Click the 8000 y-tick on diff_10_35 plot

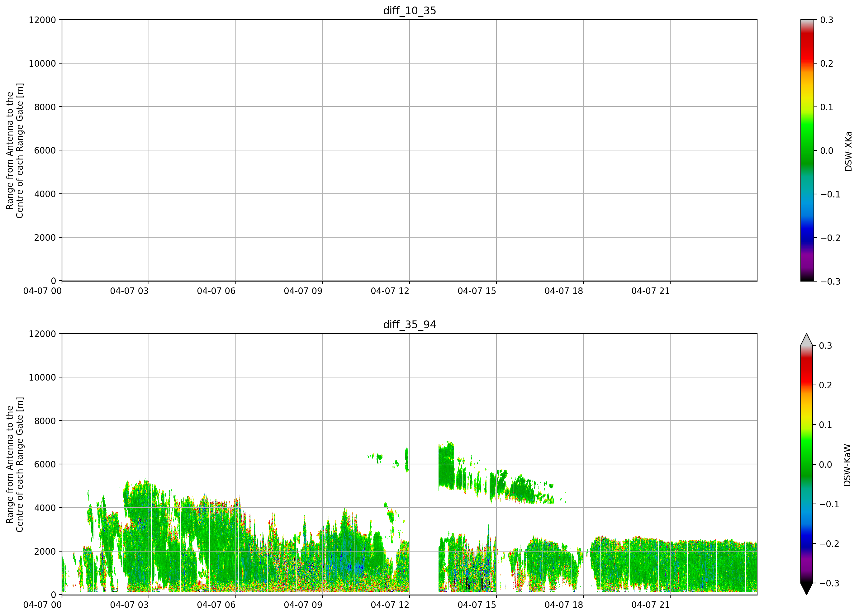point(45,107)
